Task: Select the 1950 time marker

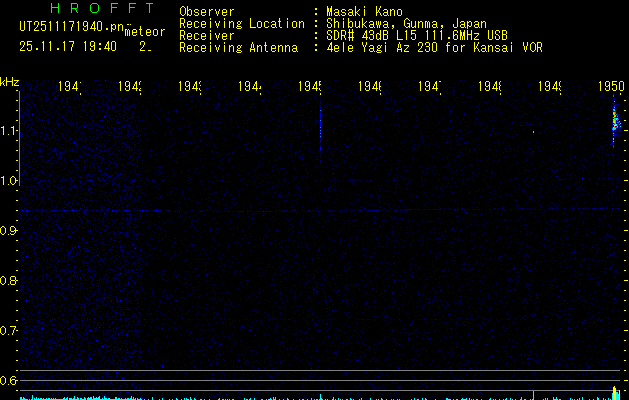Action: pos(611,88)
